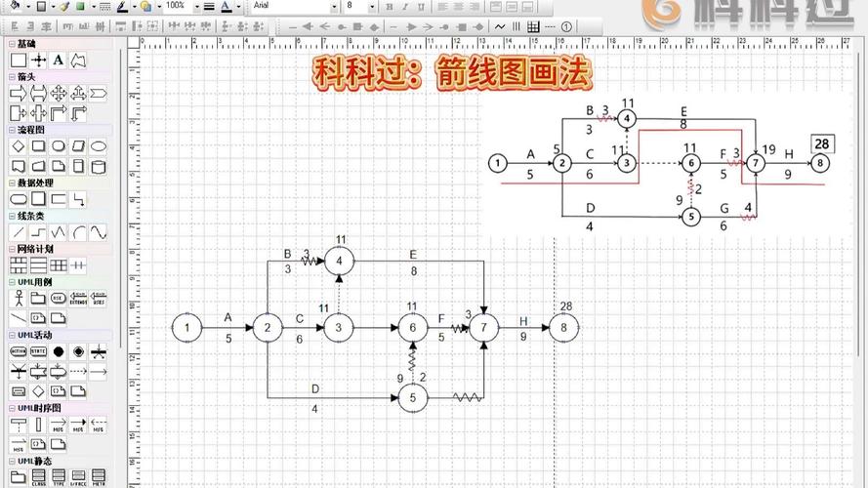Select the UML STATE shape
The height and width of the screenshot is (488, 868).
[38, 352]
